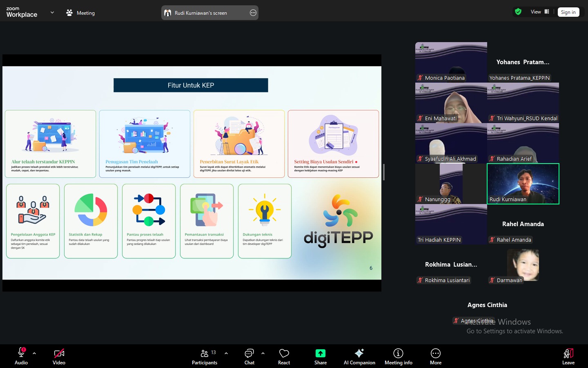
Task: Expand the Zoom Workplace dropdown arrow
Action: click(x=52, y=13)
